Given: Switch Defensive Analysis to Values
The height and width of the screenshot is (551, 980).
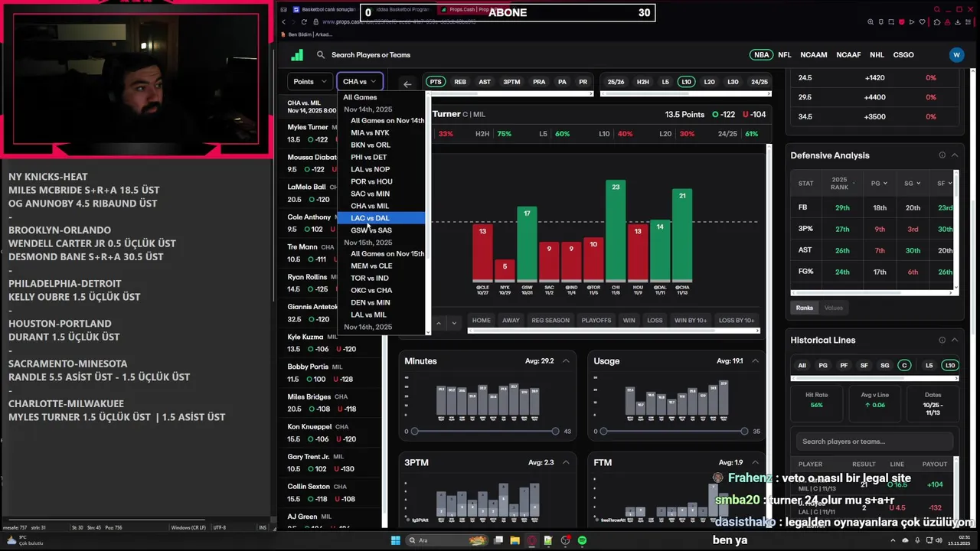Looking at the screenshot, I should click(834, 308).
